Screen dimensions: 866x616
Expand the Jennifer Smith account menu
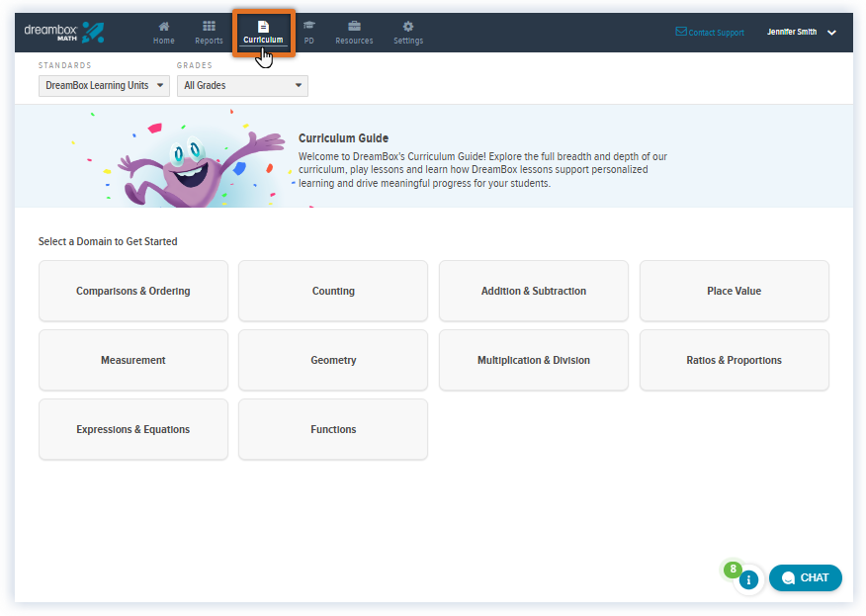[x=803, y=32]
